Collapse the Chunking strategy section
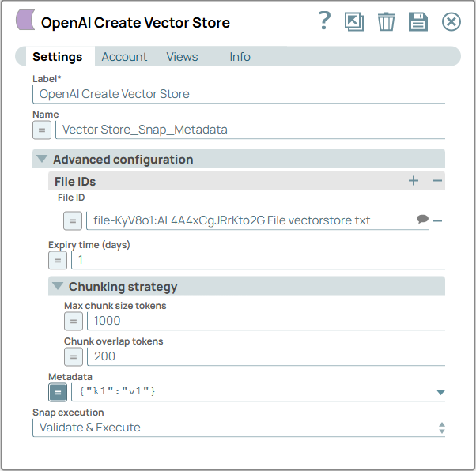Image resolution: width=476 pixels, height=471 pixels. pyautogui.click(x=58, y=286)
